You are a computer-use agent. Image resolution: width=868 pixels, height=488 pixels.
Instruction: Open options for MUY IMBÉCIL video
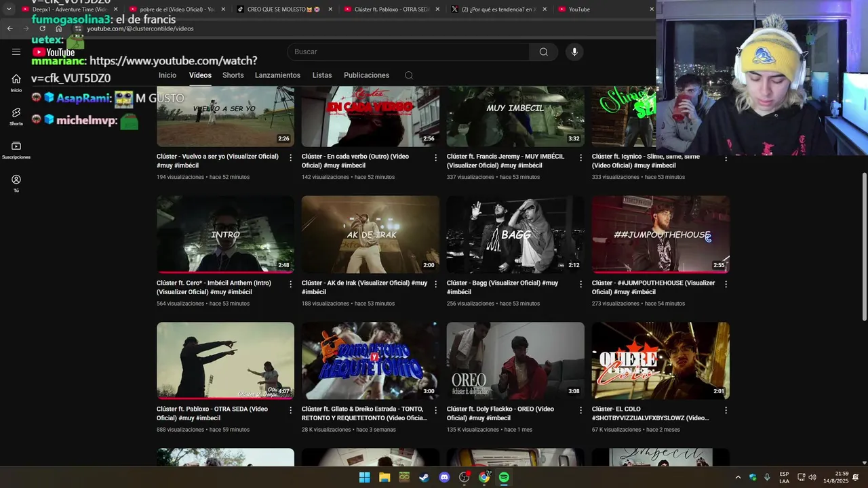point(580,157)
